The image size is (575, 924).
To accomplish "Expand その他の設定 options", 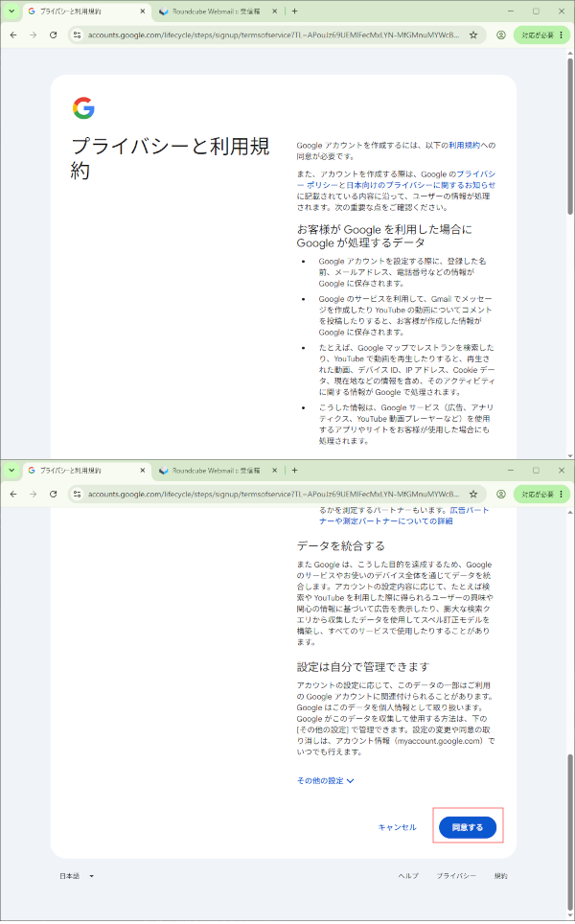I will [325, 781].
